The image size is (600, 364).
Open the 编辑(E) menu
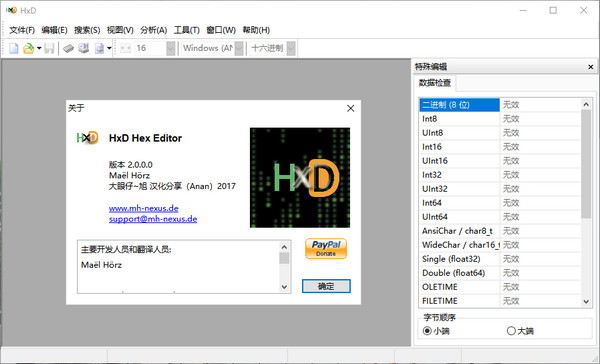54,30
